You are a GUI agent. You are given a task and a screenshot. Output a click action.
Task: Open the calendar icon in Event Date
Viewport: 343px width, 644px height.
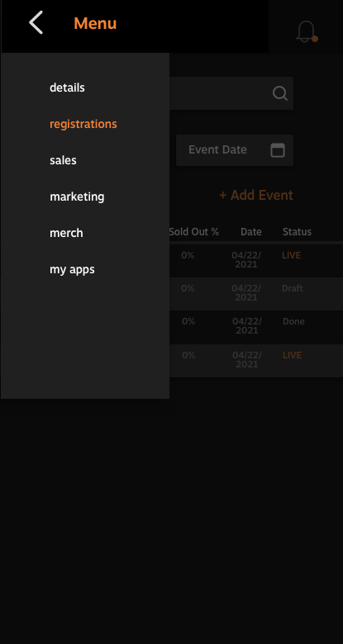click(278, 150)
